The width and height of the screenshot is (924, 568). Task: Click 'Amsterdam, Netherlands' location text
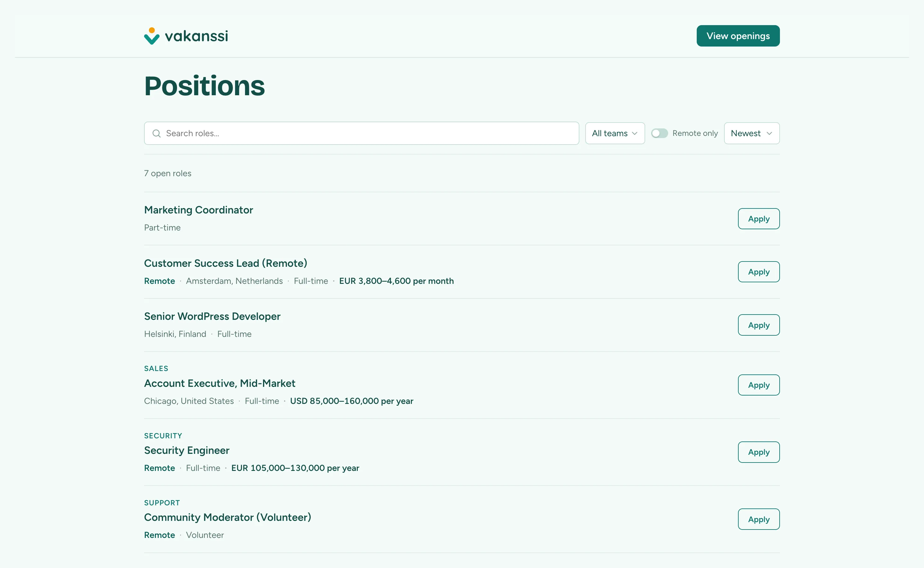click(234, 281)
